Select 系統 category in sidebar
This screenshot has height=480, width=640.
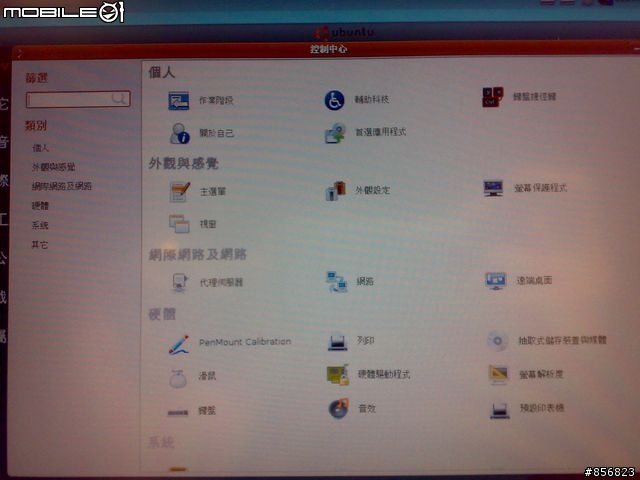coord(40,225)
